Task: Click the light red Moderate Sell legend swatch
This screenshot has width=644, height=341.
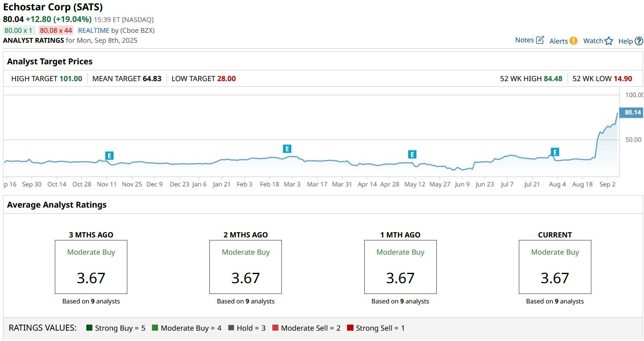Action: (275, 328)
